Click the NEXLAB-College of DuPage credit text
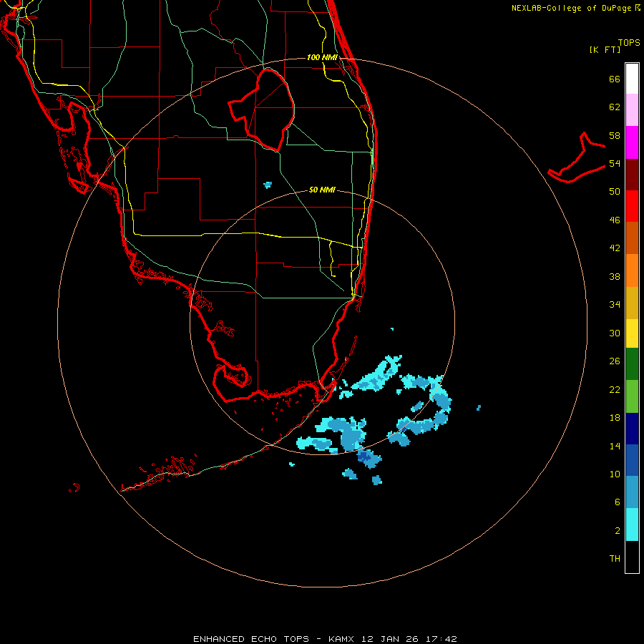 (x=575, y=8)
